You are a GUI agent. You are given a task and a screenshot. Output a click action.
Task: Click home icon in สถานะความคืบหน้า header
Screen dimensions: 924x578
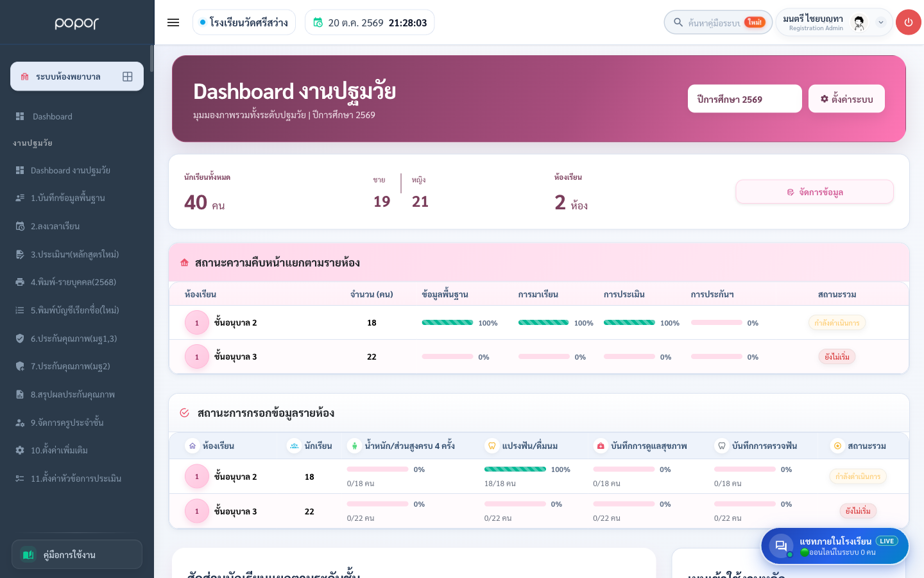click(185, 263)
